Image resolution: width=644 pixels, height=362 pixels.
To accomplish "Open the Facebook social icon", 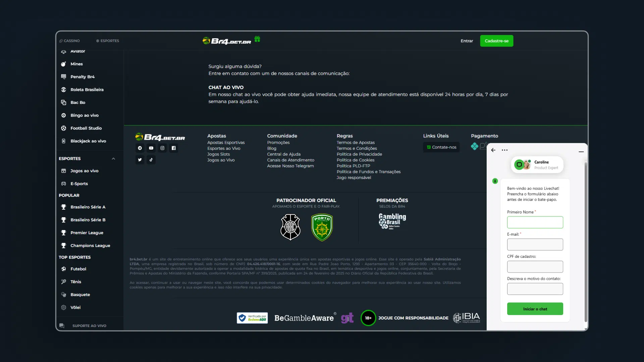I will coord(173,148).
